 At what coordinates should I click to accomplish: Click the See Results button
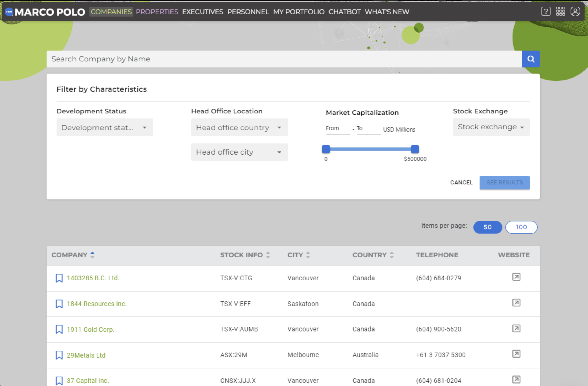click(505, 183)
